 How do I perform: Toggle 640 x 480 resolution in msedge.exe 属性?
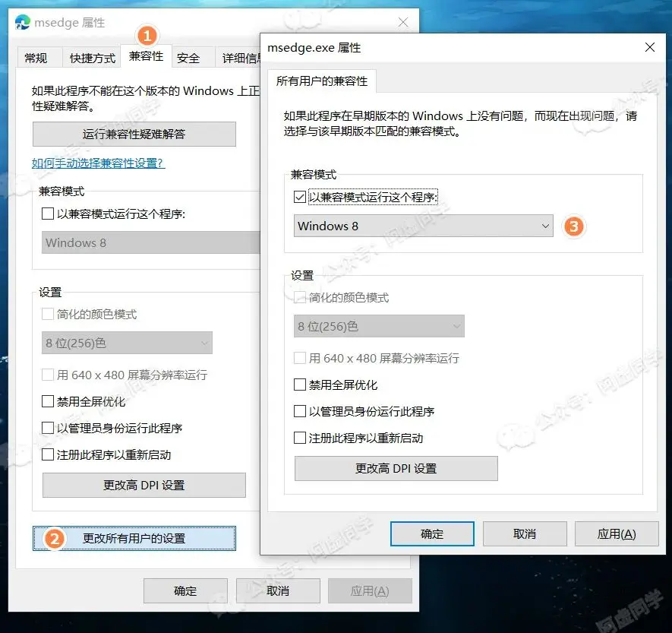(x=300, y=358)
